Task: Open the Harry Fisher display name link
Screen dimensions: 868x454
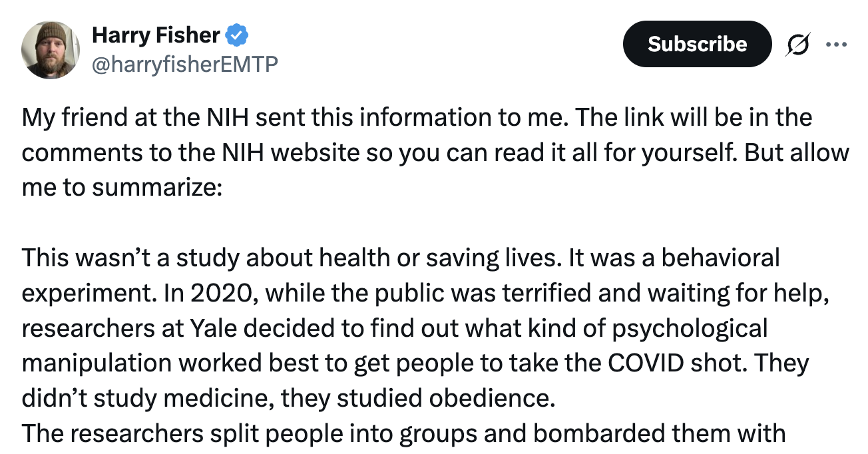Action: click(x=156, y=34)
